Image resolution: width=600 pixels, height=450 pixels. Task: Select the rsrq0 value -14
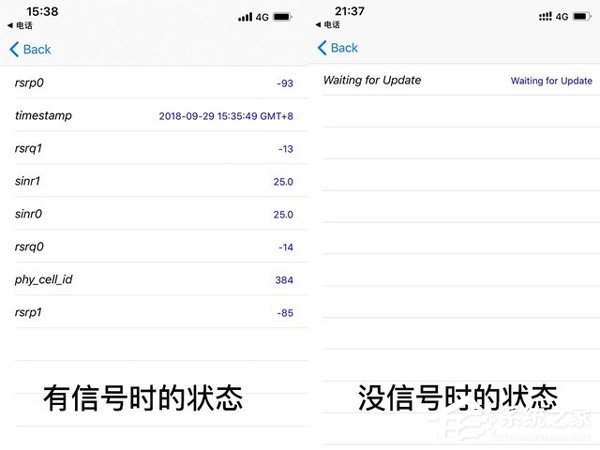[x=286, y=248]
